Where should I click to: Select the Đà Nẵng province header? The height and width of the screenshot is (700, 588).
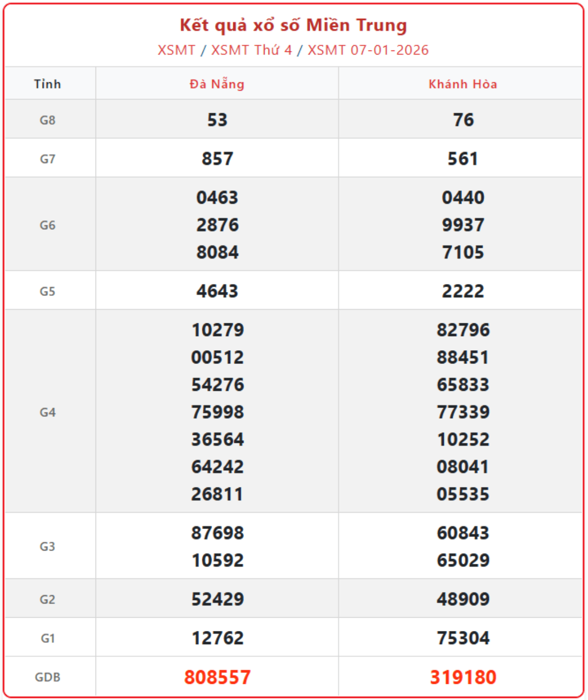click(217, 84)
